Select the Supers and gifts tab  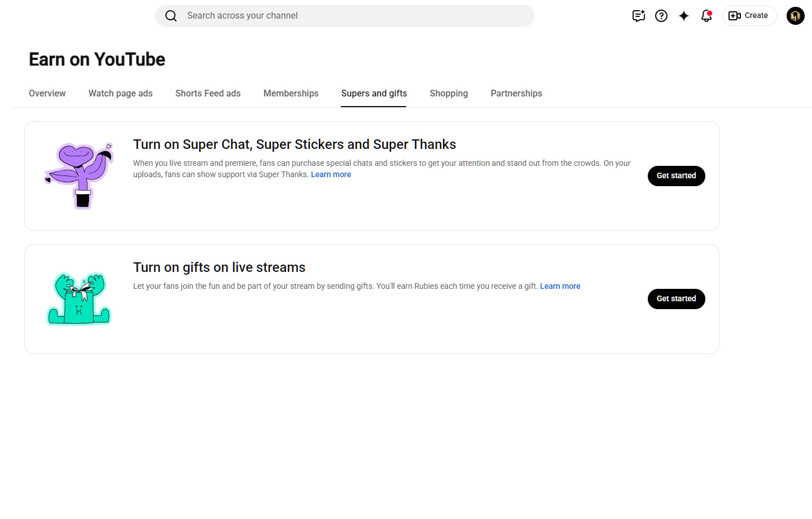click(374, 94)
